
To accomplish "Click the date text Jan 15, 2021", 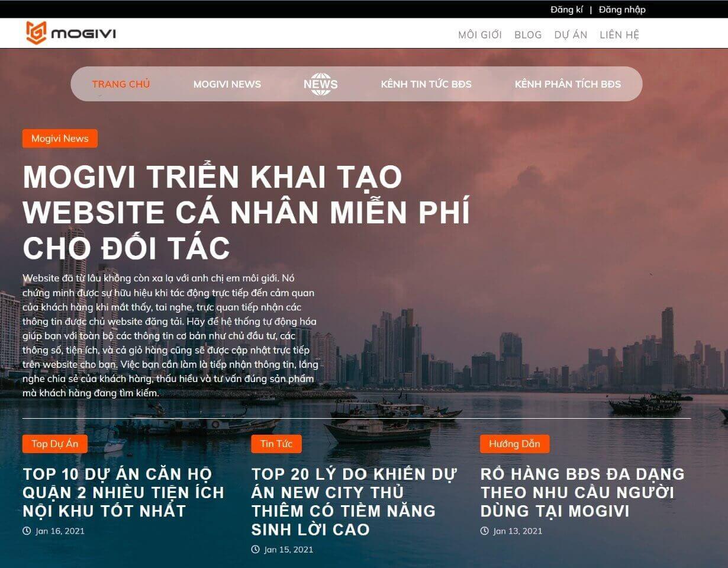I will 289,550.
